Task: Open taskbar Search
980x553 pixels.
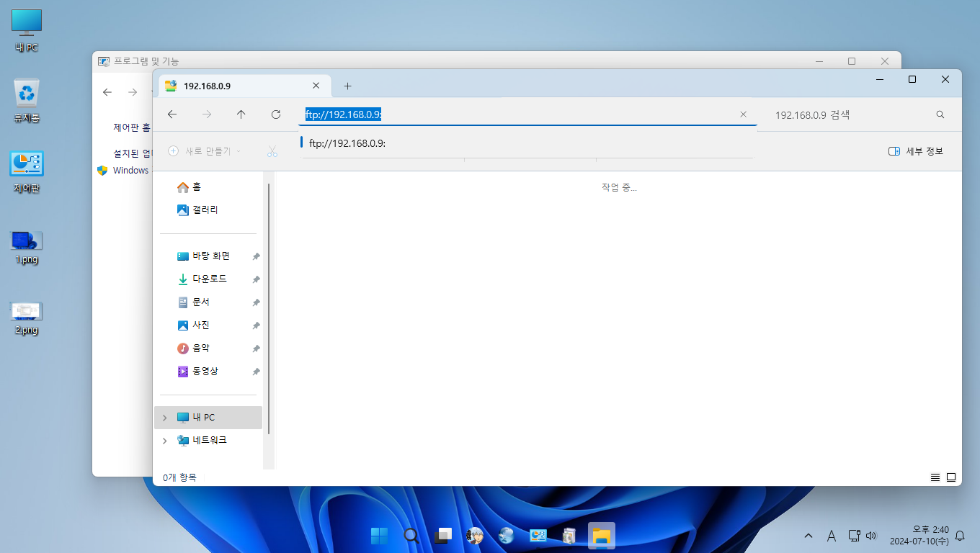Action: [411, 536]
